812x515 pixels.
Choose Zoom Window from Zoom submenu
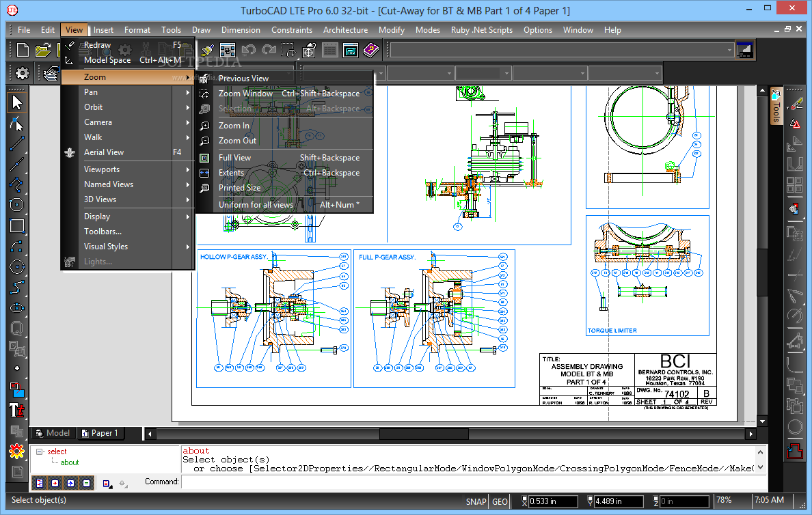point(285,94)
